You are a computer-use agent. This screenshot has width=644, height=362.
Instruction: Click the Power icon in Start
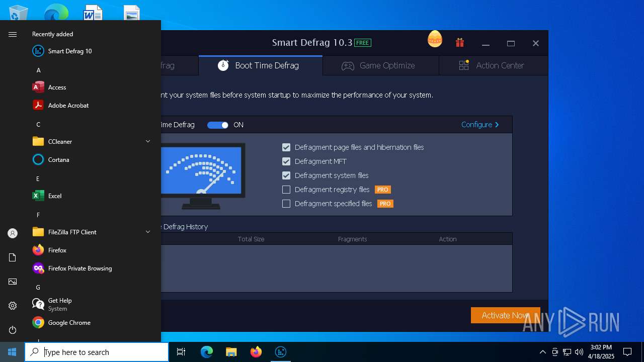coord(13,330)
